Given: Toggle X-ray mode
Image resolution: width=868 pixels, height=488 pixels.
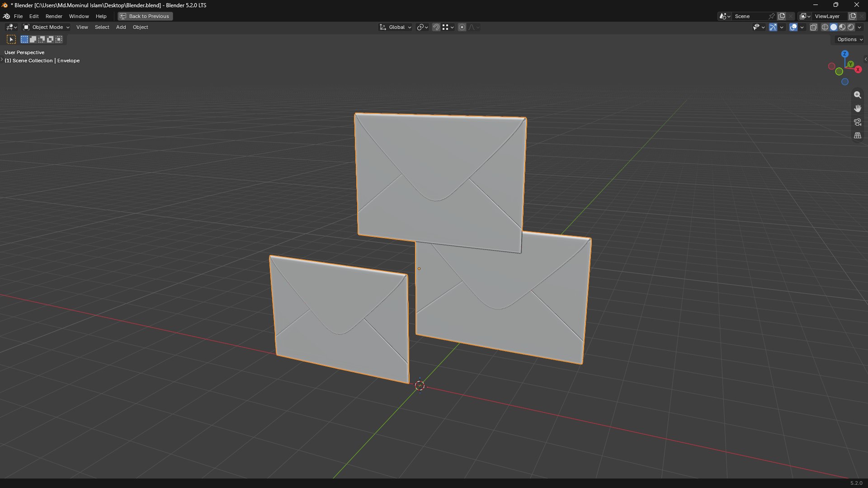Looking at the screenshot, I should tap(813, 27).
